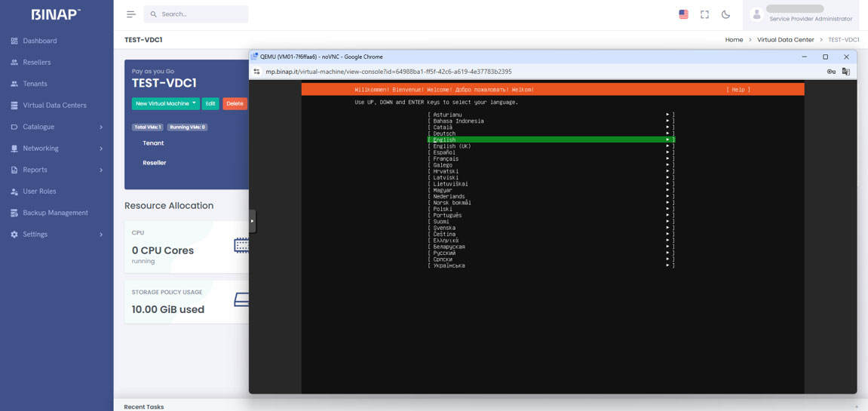Viewport: 868px width, 411px height.
Task: Open language selector US flag icon
Action: (683, 14)
